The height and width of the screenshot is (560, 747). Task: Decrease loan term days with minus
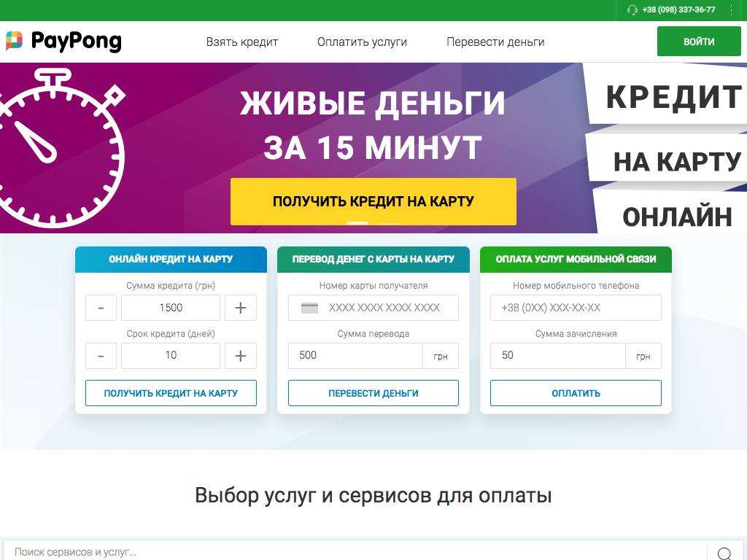click(x=101, y=356)
